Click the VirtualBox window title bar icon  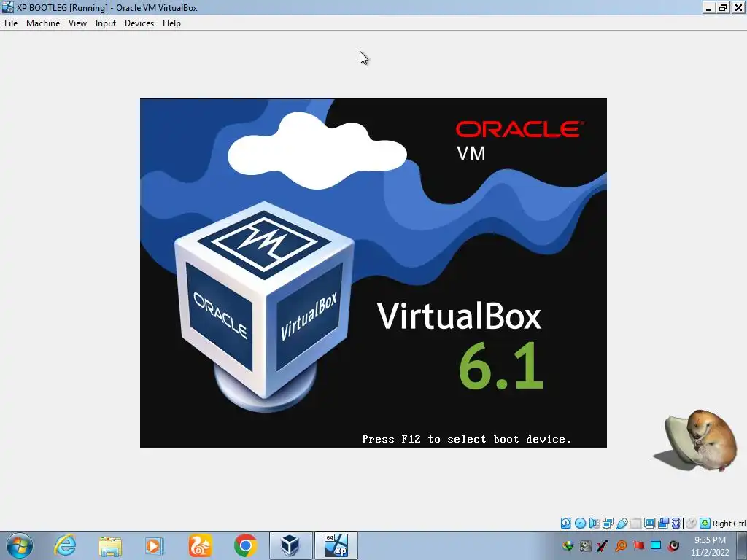point(7,7)
